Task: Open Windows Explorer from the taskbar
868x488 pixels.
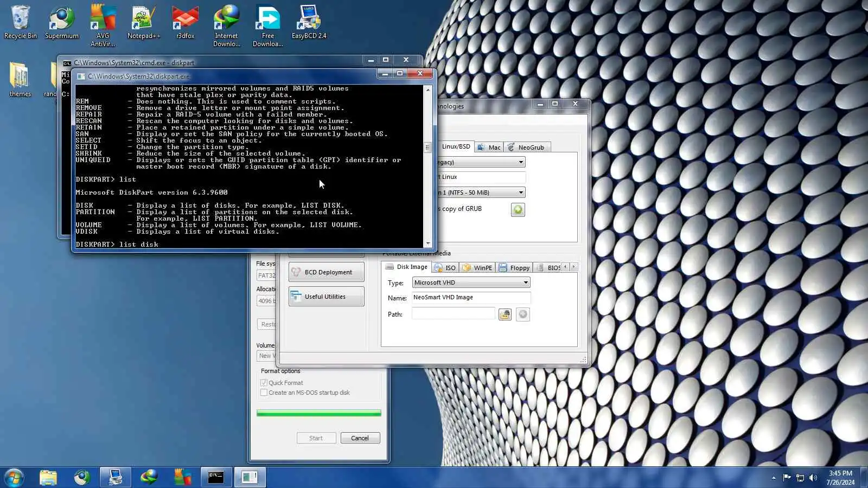Action: [48, 477]
